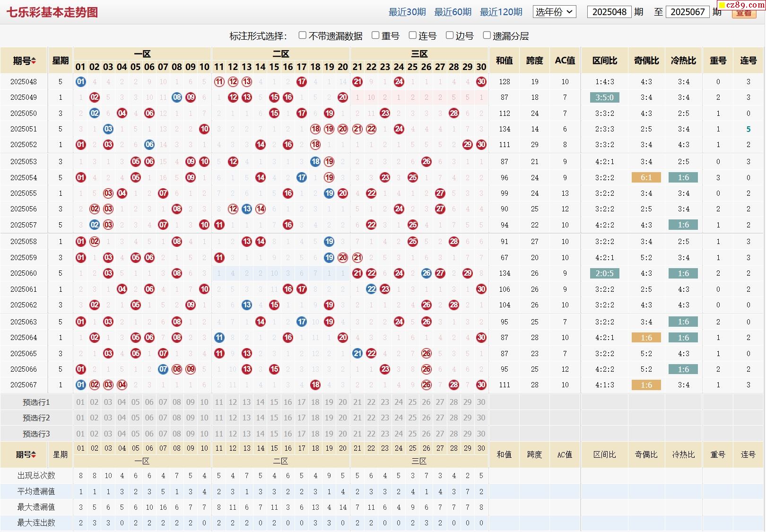Click blue ball 22 in row 2025061
766x532 pixels.
[x=372, y=289]
